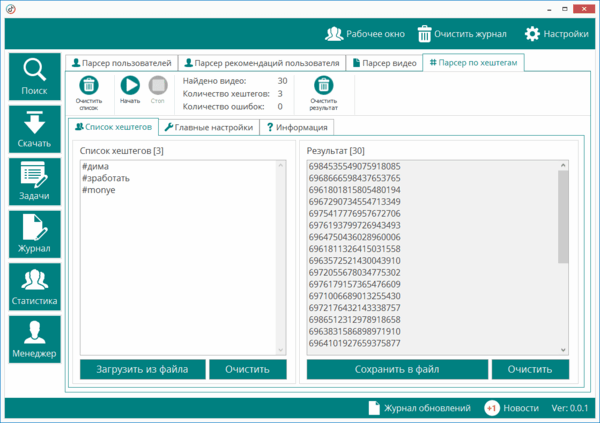Open the Информация tab
This screenshot has width=600, height=423.
tap(295, 128)
